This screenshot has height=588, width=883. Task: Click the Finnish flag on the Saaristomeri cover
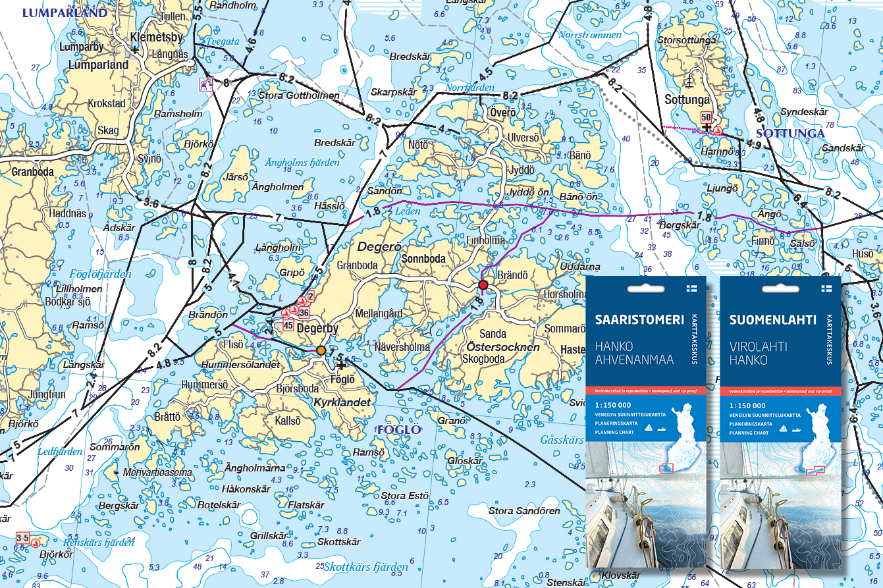click(x=691, y=288)
